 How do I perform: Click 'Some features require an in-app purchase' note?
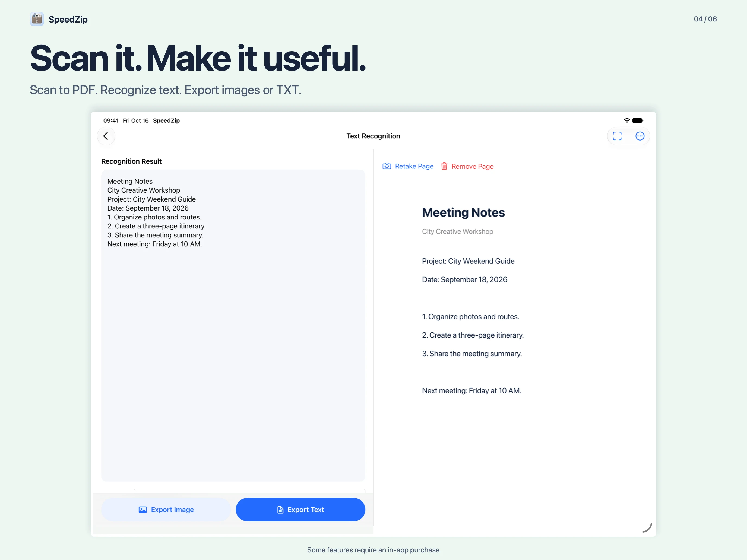(x=373, y=550)
